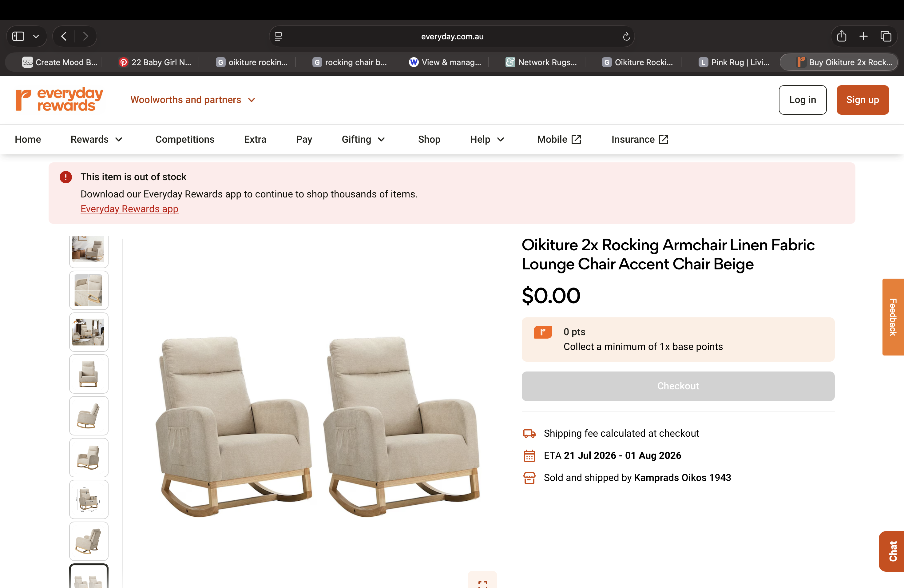The width and height of the screenshot is (904, 588).
Task: Reload the everyday.com.au page
Action: coord(626,37)
